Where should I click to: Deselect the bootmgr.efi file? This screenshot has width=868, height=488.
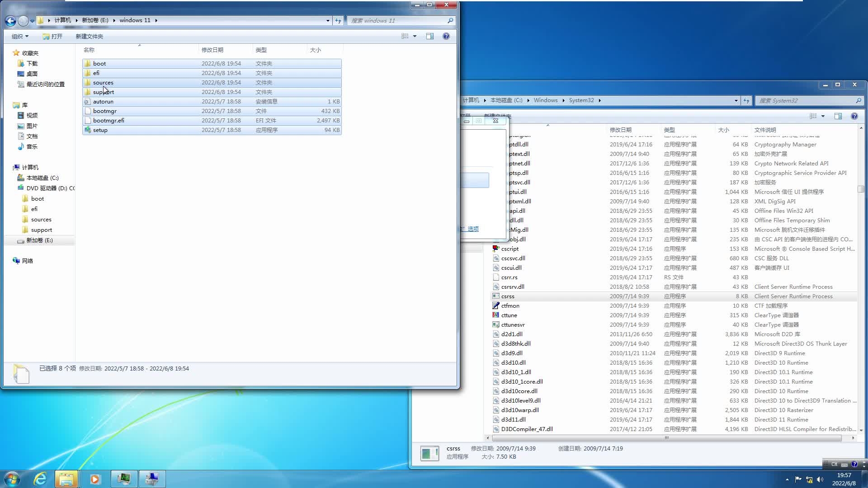(108, 120)
